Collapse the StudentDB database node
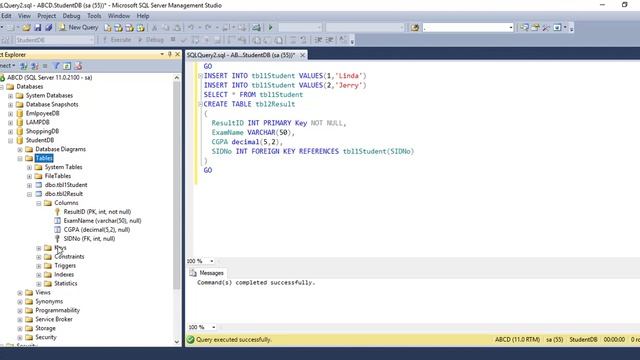The height and width of the screenshot is (360, 640). click(11, 141)
